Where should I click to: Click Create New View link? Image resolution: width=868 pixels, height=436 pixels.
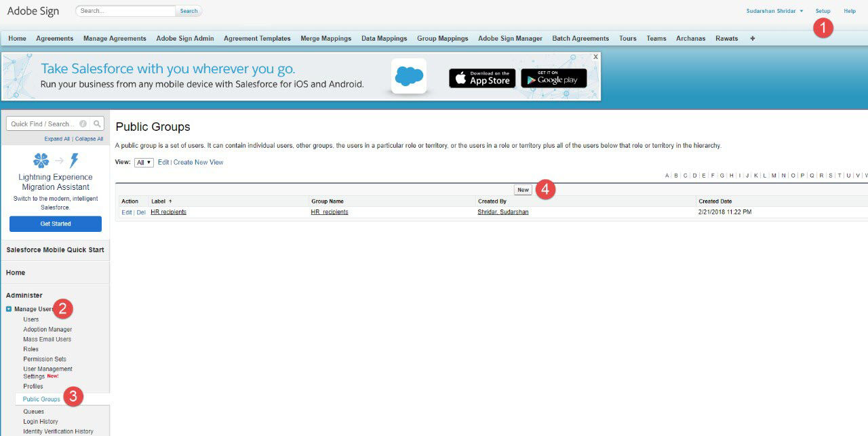tap(198, 163)
